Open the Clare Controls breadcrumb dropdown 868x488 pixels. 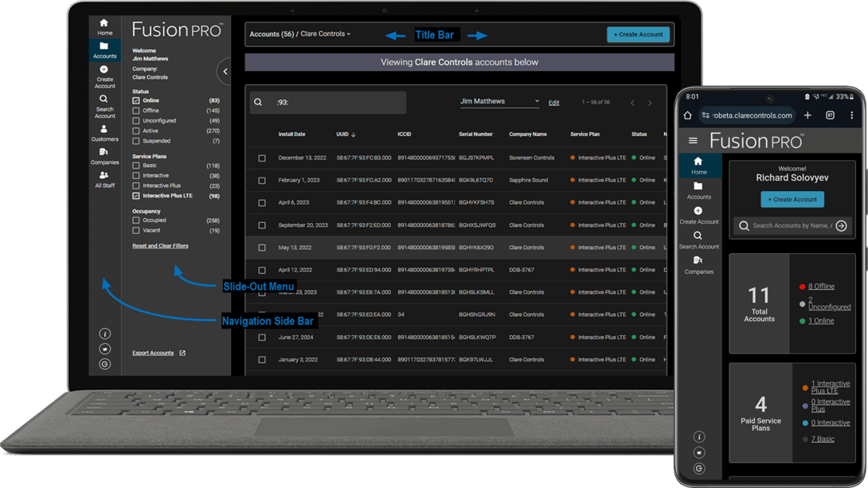point(328,34)
